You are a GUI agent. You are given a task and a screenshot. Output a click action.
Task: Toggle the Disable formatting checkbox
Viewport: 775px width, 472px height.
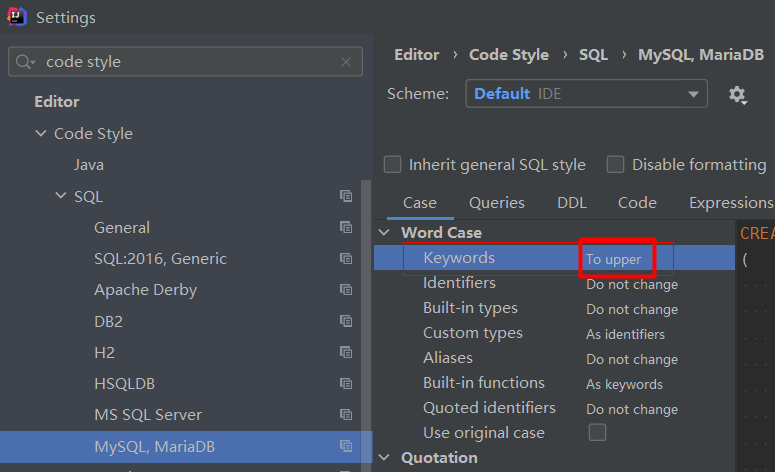(x=615, y=165)
